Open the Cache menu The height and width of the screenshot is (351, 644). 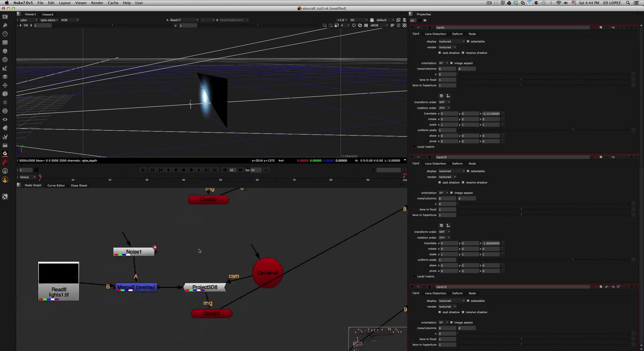[113, 3]
